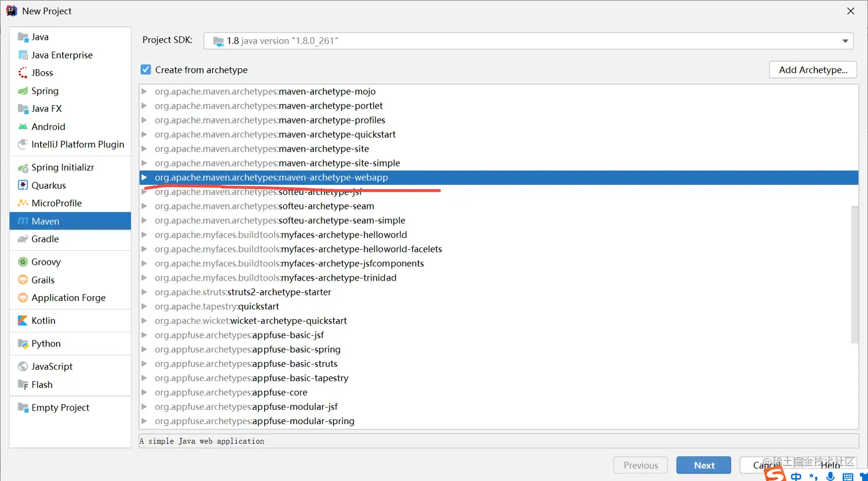Select appfuse-modular-jsf row
The width and height of the screenshot is (868, 481).
pos(499,407)
